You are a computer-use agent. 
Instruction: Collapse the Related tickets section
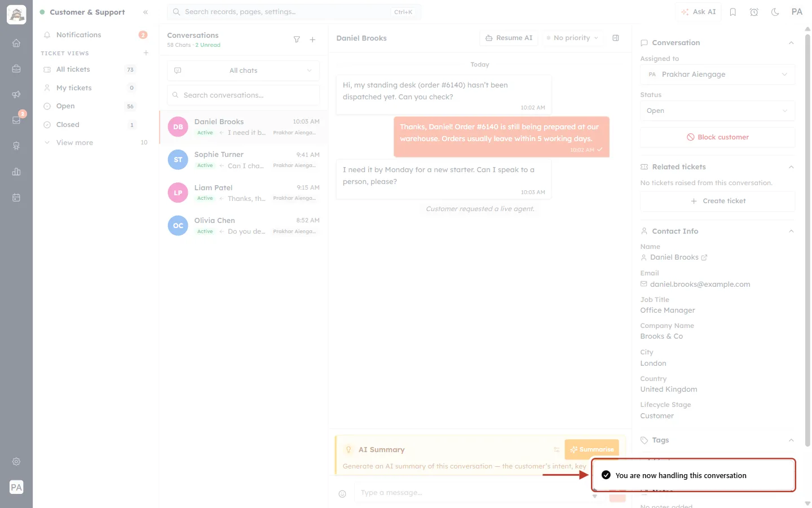(791, 167)
